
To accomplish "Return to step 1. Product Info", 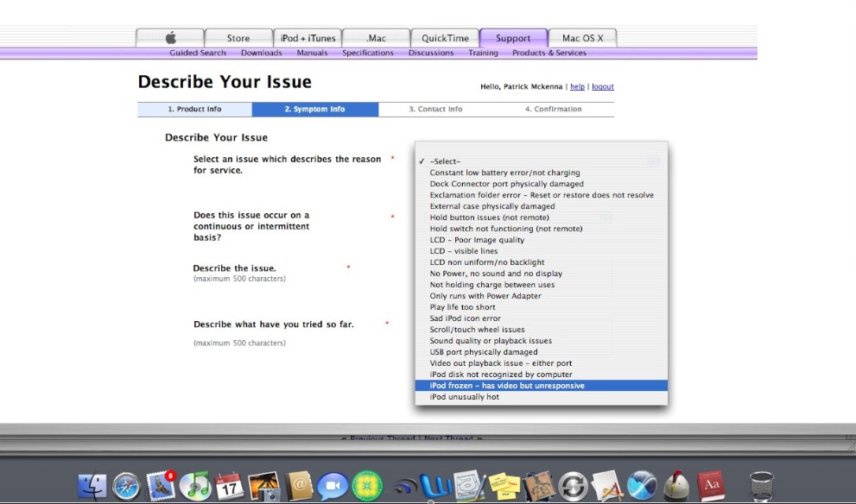I will click(195, 109).
